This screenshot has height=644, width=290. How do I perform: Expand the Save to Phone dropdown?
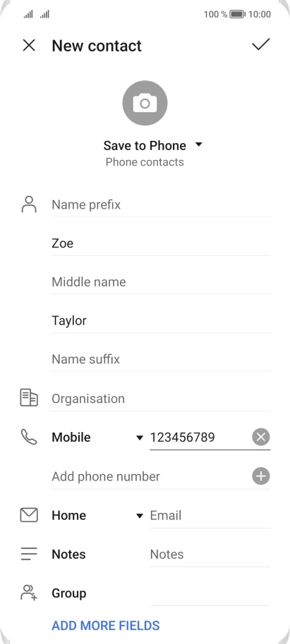[153, 145]
